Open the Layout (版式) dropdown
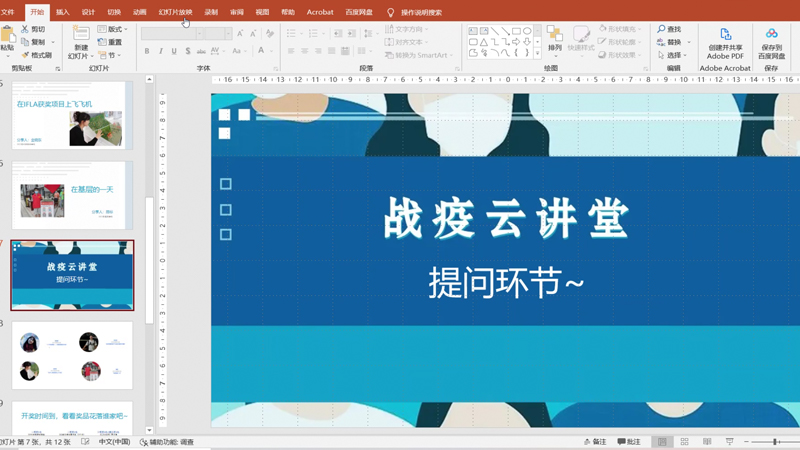 tap(113, 29)
